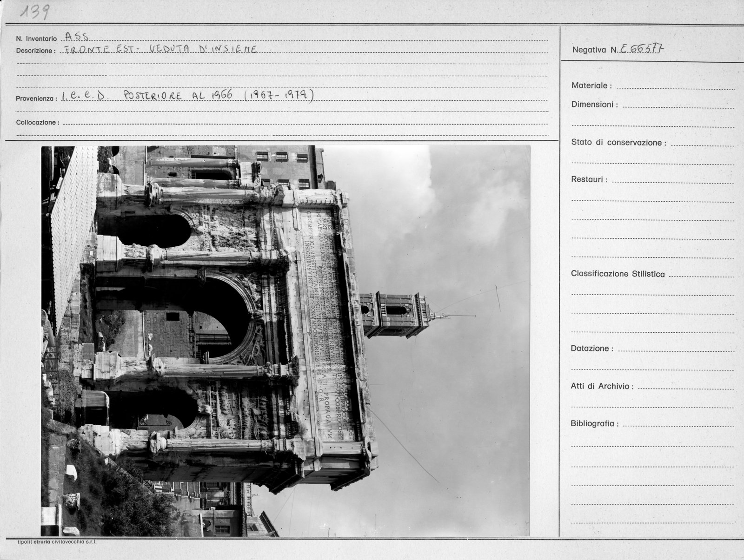This screenshot has width=744, height=560.
Task: Select the 'Bibliografia' label
Action: coord(595,424)
